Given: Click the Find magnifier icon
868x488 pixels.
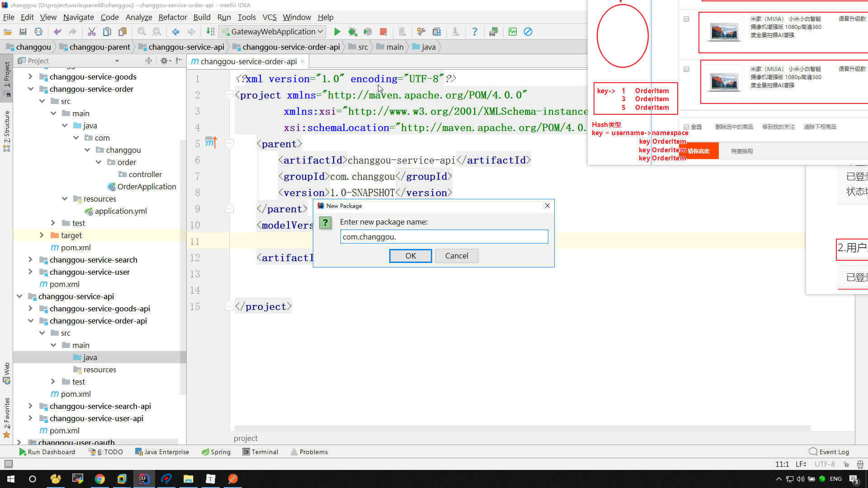Looking at the screenshot, I should [142, 32].
